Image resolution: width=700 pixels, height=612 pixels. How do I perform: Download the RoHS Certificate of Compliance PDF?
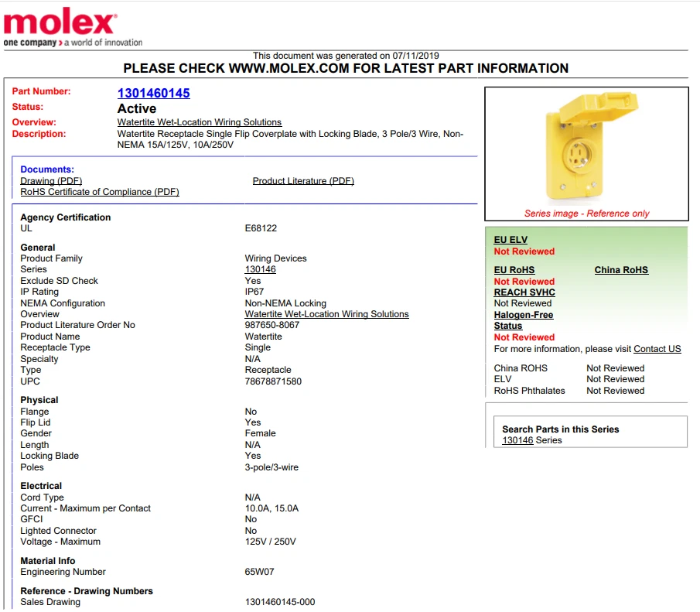pos(100,192)
